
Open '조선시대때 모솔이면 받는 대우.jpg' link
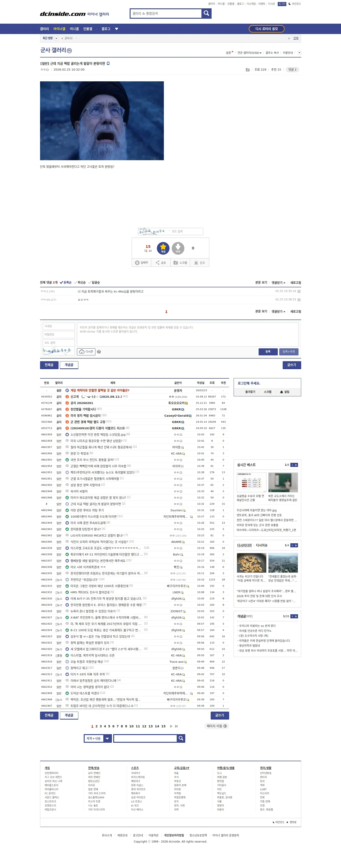click(257, 510)
